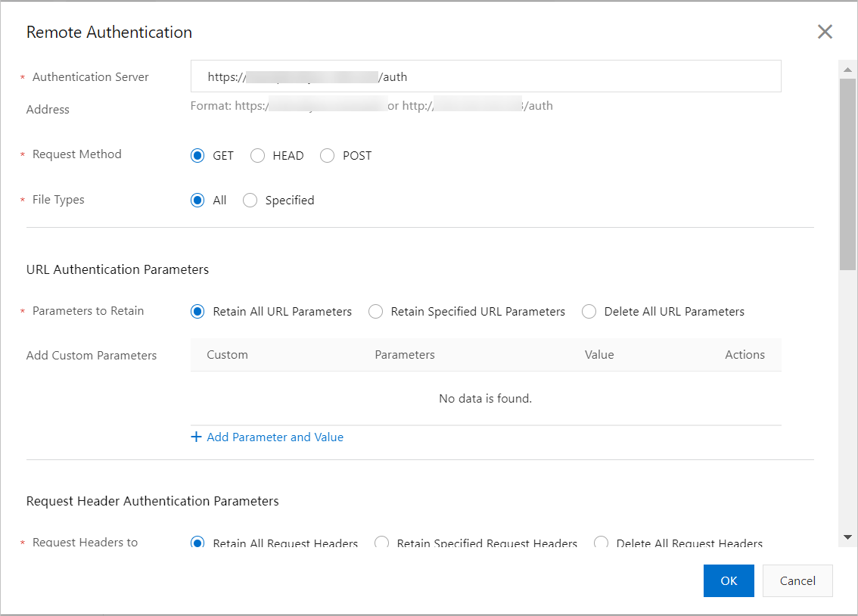Select Retain Specified Request Headers
The image size is (858, 616).
[x=382, y=543]
